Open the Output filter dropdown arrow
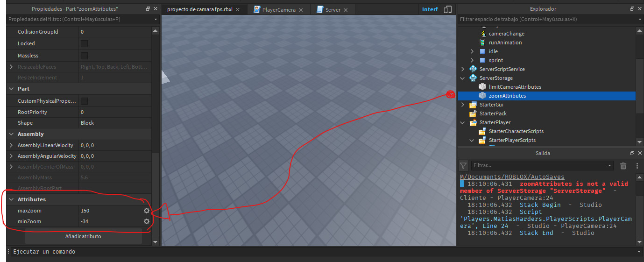The image size is (644, 262). coord(609,165)
